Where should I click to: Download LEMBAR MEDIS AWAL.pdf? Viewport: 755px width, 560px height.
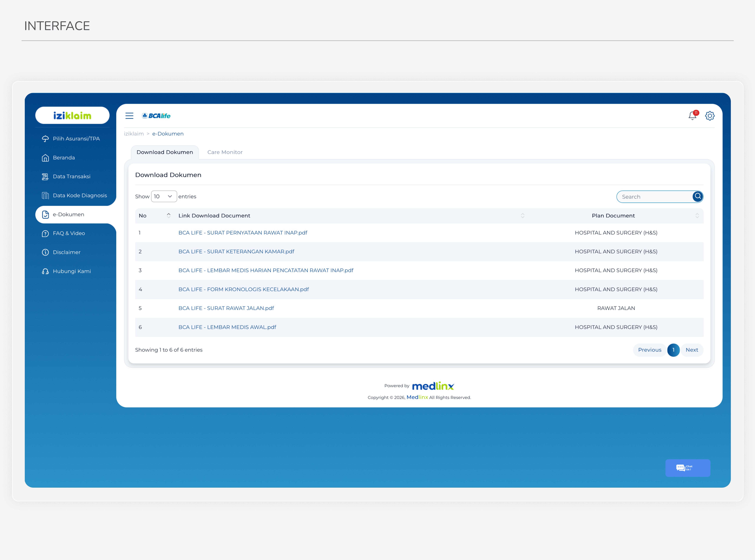(x=227, y=327)
